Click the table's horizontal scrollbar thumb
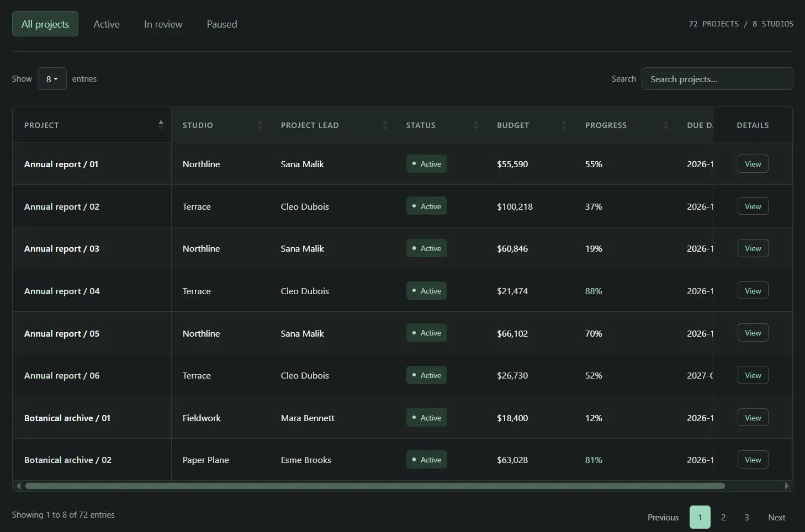Image resolution: width=805 pixels, height=532 pixels. pyautogui.click(x=375, y=486)
